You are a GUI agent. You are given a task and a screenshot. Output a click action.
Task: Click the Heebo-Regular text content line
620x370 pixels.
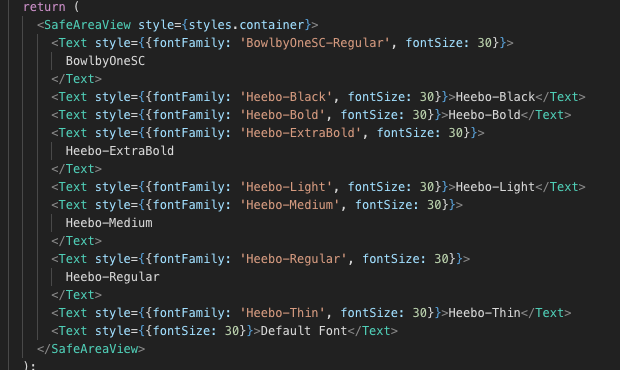click(113, 277)
